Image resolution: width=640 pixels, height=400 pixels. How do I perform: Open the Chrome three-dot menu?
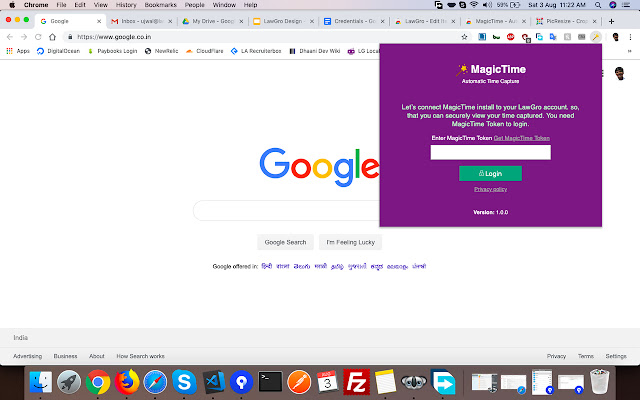(630, 37)
